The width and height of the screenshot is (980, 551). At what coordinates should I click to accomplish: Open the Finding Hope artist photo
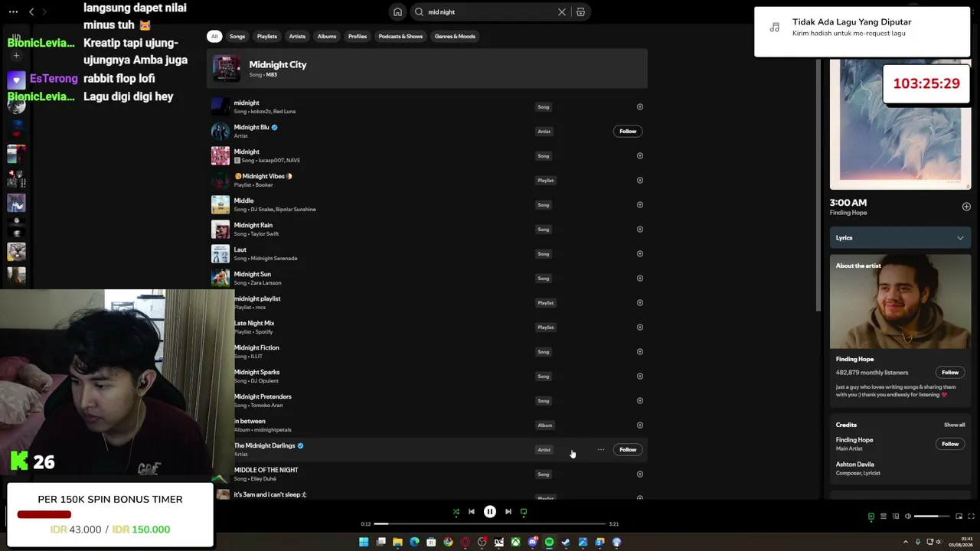(900, 302)
